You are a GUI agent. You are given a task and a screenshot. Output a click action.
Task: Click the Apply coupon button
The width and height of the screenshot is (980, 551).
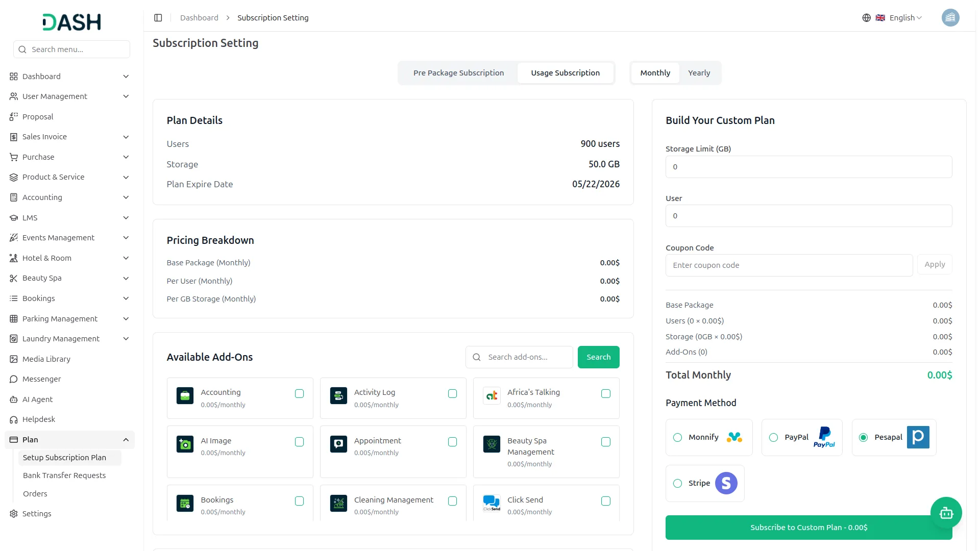[934, 264]
